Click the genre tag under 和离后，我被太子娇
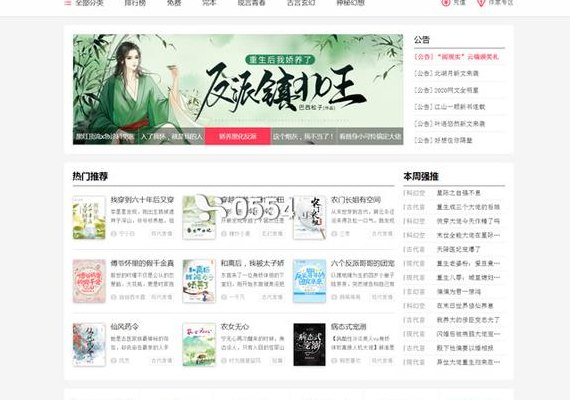This screenshot has width=570, height=400. [x=272, y=297]
